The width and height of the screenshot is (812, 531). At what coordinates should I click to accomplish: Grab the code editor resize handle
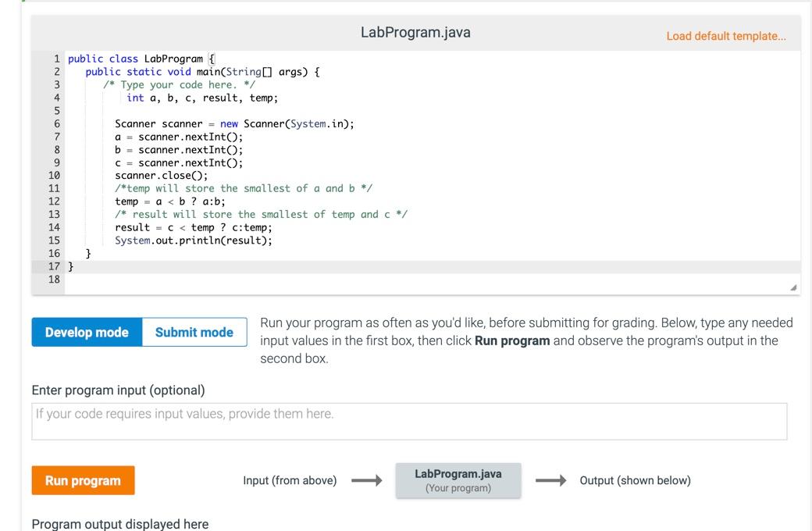tap(793, 287)
